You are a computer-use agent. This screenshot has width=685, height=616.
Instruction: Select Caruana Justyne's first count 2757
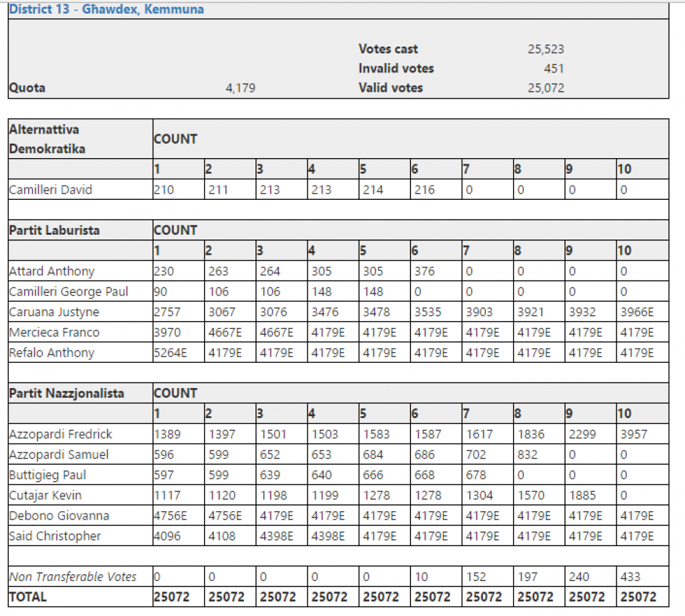coord(167,312)
